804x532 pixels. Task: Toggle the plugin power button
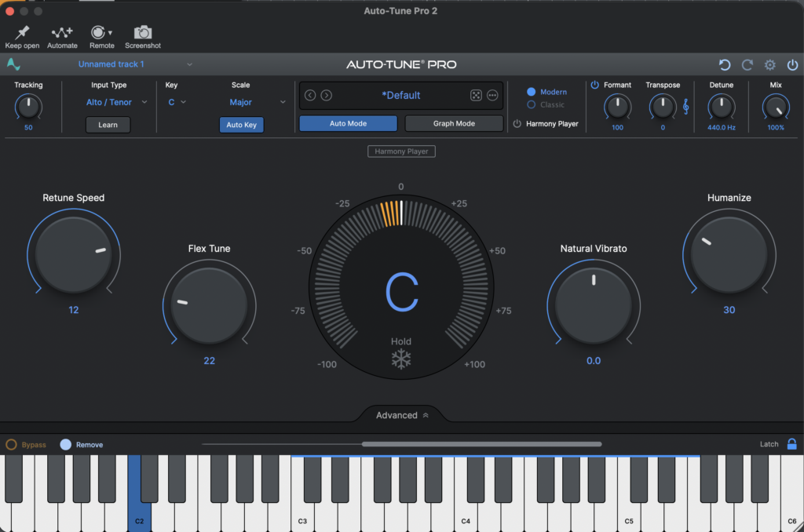tap(792, 64)
